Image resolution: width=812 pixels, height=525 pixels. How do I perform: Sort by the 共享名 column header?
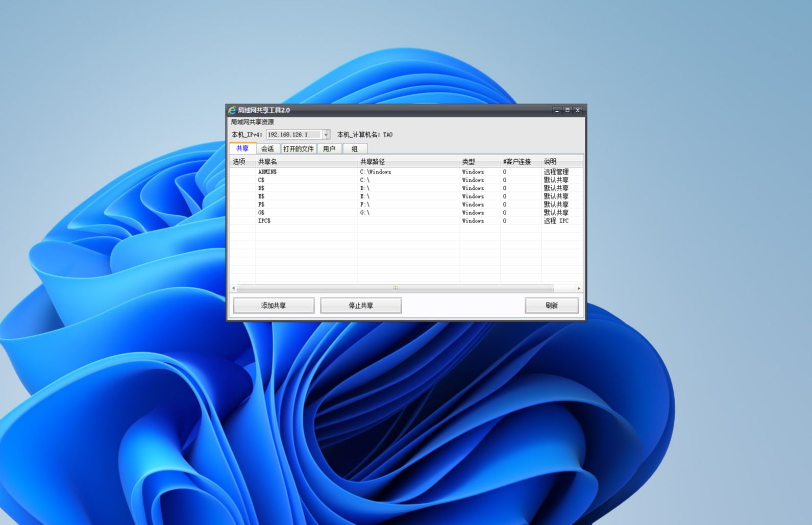(307, 162)
